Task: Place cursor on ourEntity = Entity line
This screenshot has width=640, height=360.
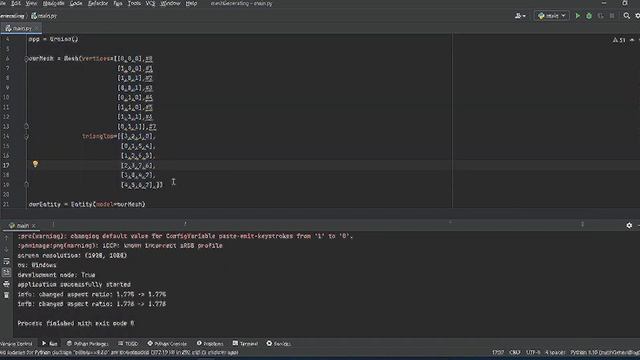Action: [87, 204]
